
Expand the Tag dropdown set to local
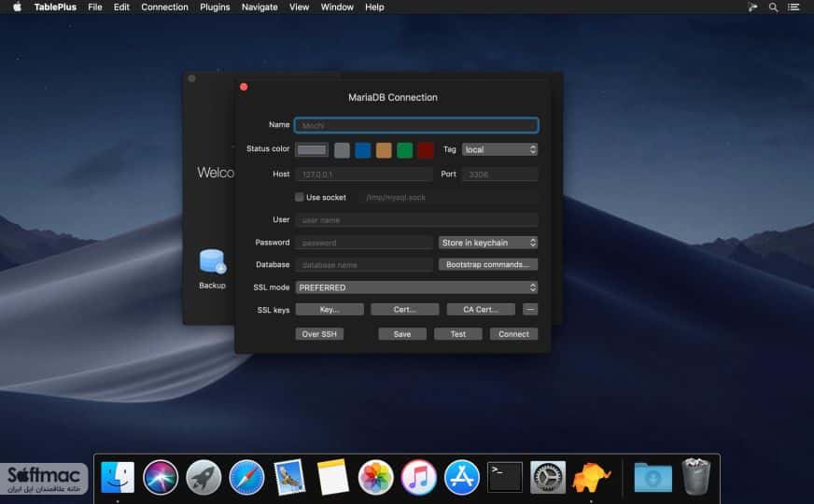coord(499,149)
